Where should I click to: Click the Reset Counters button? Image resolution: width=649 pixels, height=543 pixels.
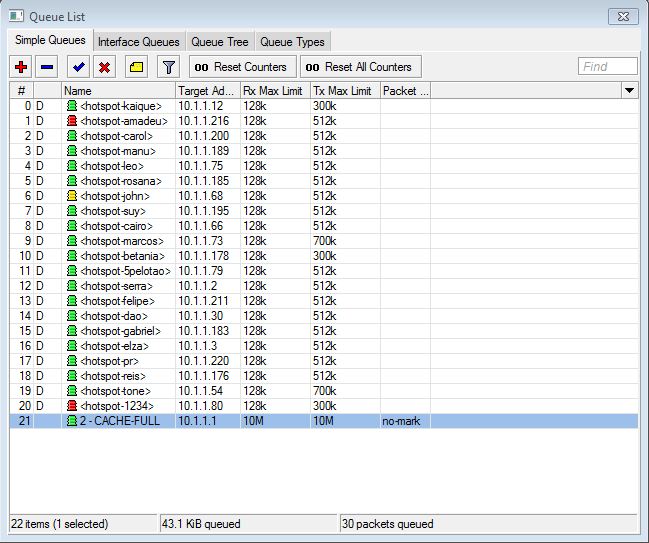click(243, 67)
